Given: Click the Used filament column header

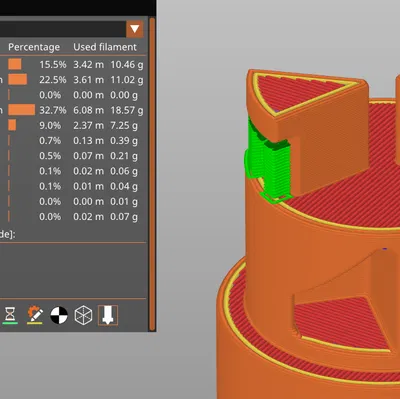Looking at the screenshot, I should point(105,47).
